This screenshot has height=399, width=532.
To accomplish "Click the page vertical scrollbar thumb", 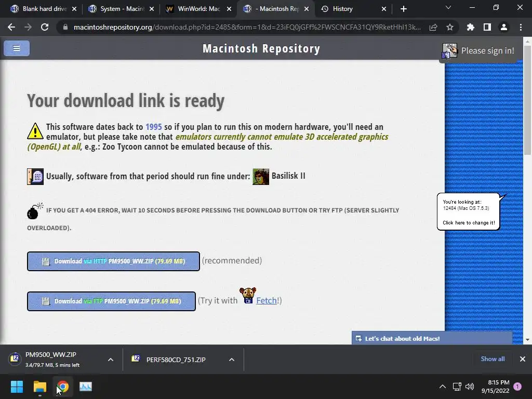I will pos(527,100).
